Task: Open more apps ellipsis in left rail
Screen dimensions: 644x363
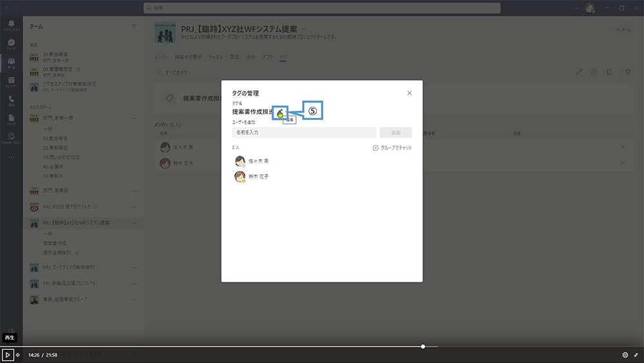Action: click(12, 157)
